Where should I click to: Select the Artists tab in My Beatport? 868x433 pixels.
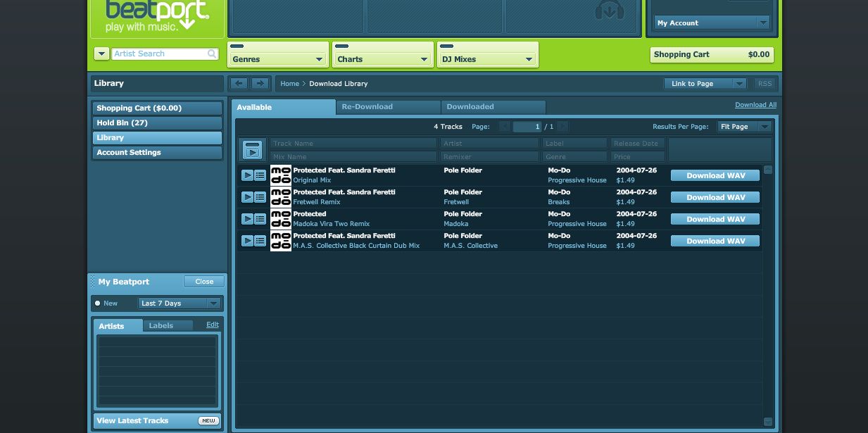(x=118, y=326)
